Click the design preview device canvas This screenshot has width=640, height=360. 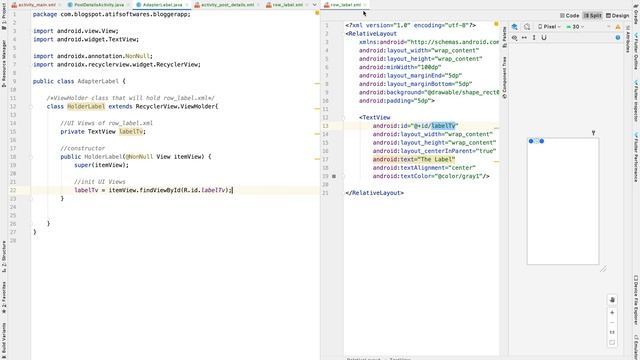point(563,201)
